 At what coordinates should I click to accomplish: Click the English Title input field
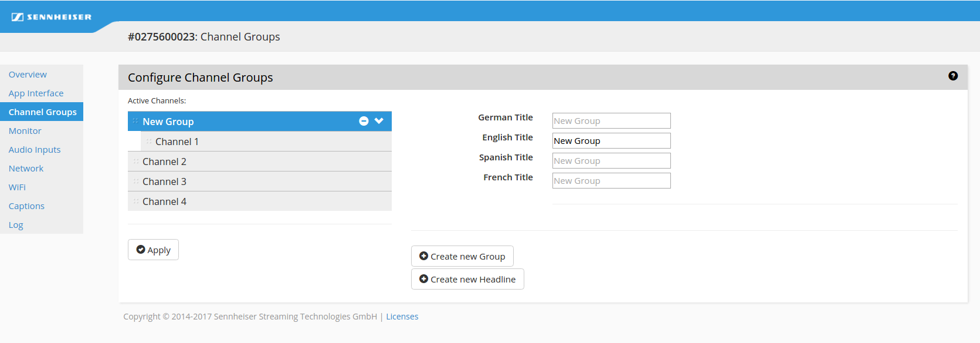point(611,141)
